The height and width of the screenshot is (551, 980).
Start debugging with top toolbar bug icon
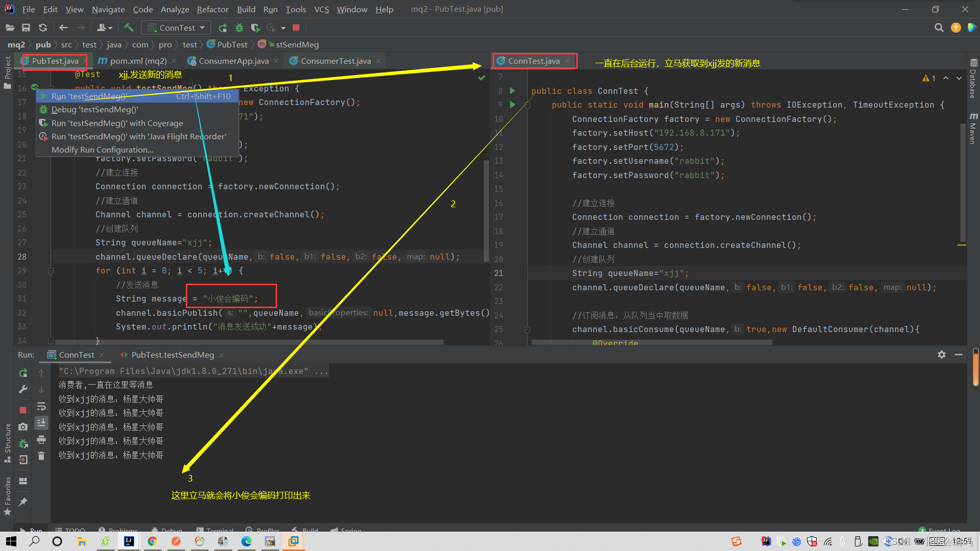(239, 28)
